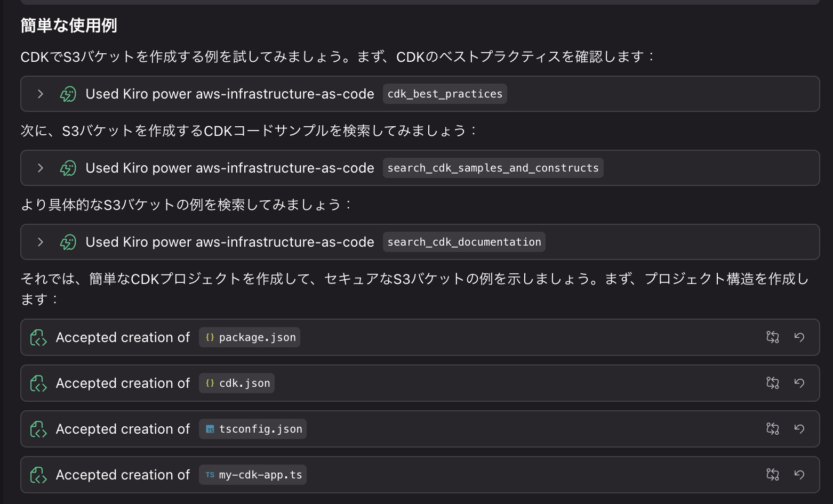This screenshot has height=504, width=833.
Task: Click the diff icon in the package.json row
Action: (773, 337)
